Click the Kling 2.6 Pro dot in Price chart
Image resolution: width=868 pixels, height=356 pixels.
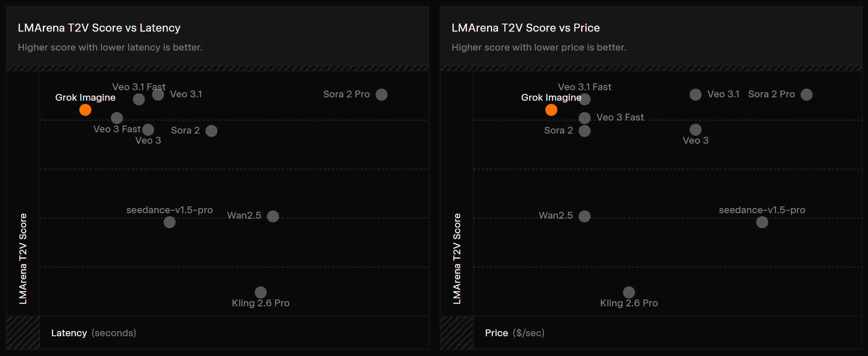tap(629, 292)
